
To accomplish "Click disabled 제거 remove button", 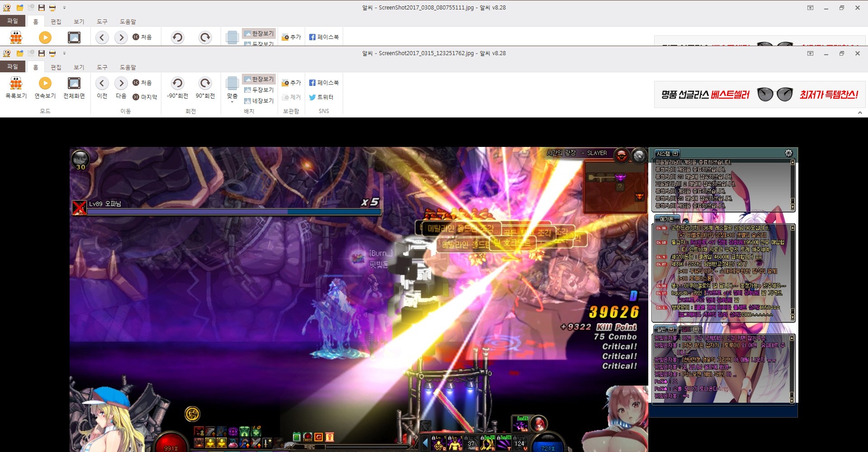I will point(291,97).
